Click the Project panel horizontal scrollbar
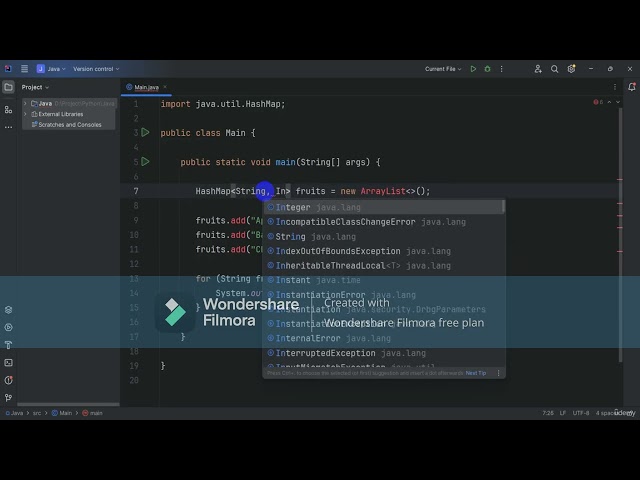 click(68, 404)
